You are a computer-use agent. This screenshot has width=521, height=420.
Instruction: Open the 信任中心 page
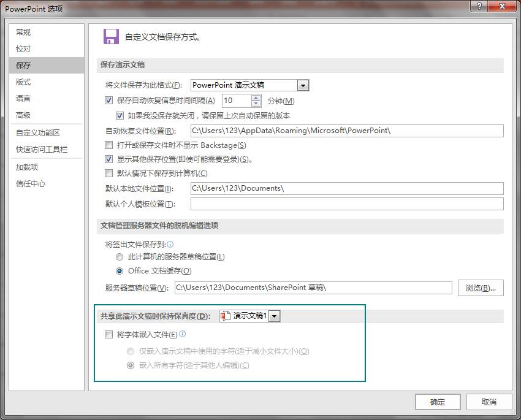pos(28,183)
